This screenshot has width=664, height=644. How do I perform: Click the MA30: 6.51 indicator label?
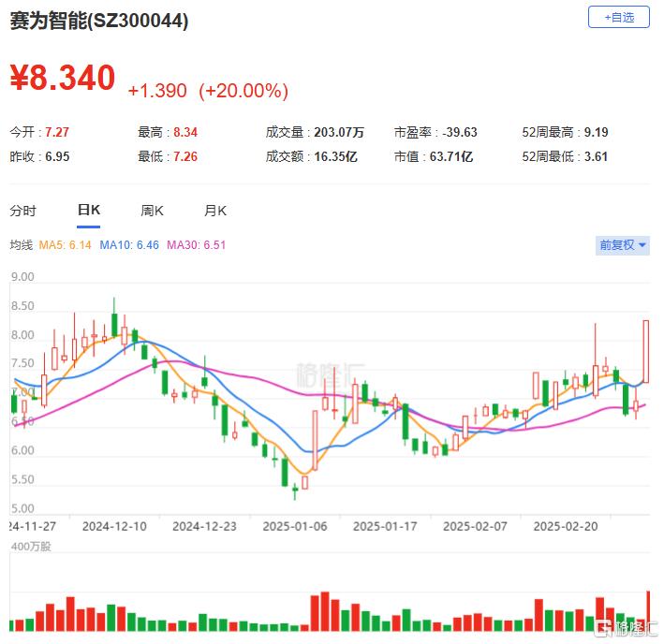click(x=196, y=245)
